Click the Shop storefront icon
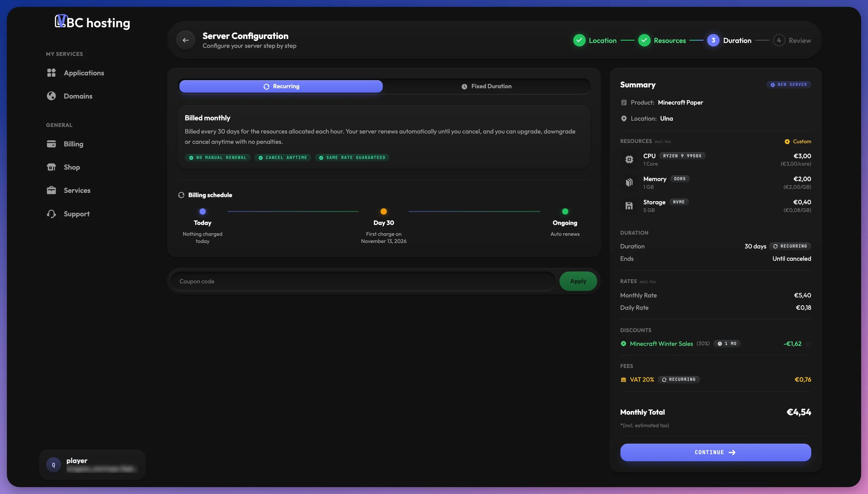 tap(51, 167)
